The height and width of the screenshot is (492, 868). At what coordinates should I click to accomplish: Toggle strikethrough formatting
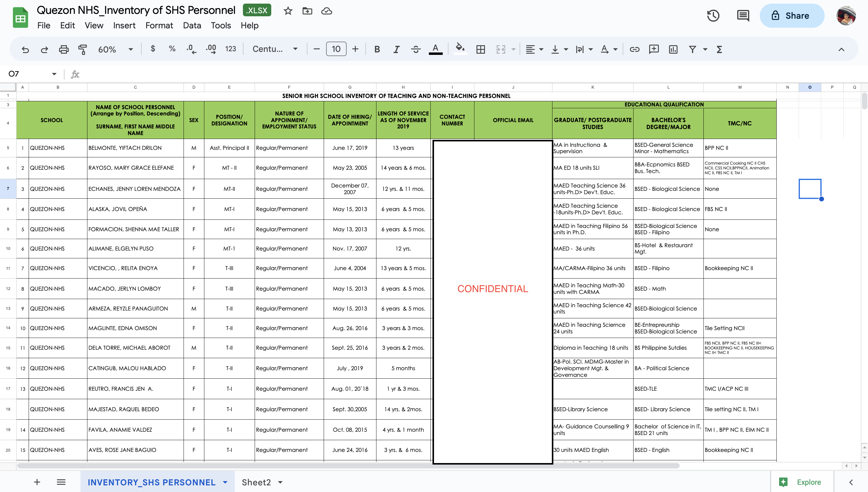[415, 49]
